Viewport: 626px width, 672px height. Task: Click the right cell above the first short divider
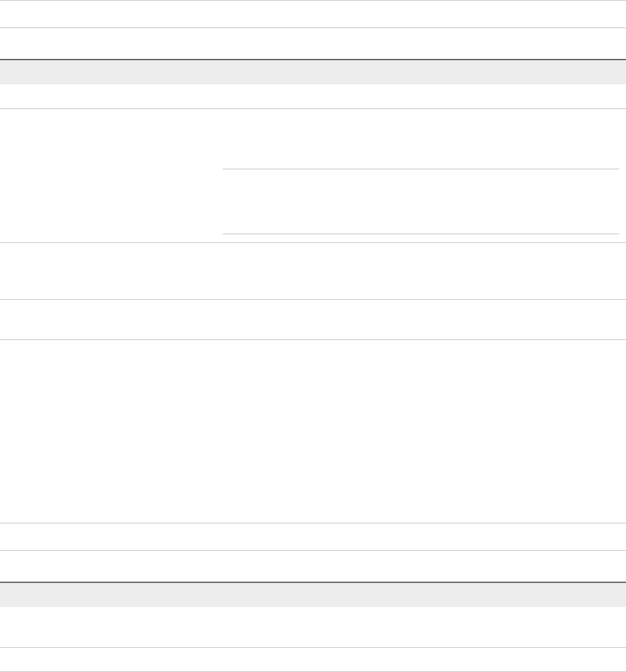click(x=420, y=139)
